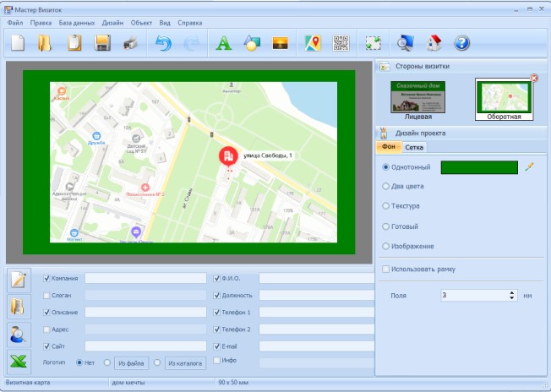
Task: Insert a QR code
Action: 341,43
